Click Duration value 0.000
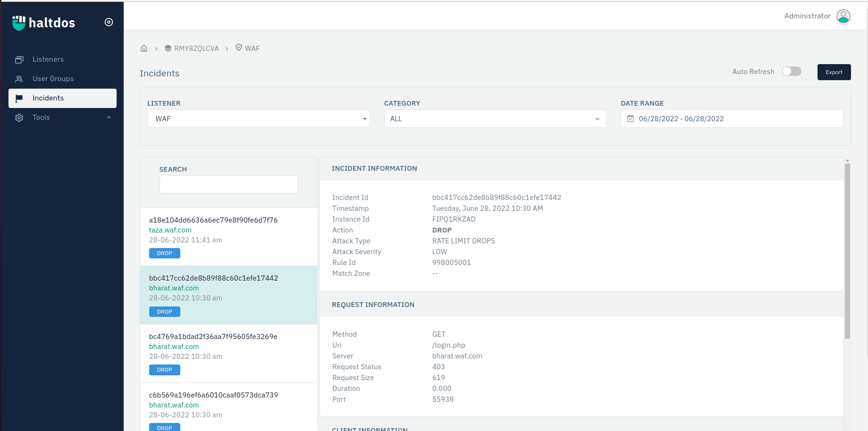The image size is (868, 431). click(x=442, y=389)
